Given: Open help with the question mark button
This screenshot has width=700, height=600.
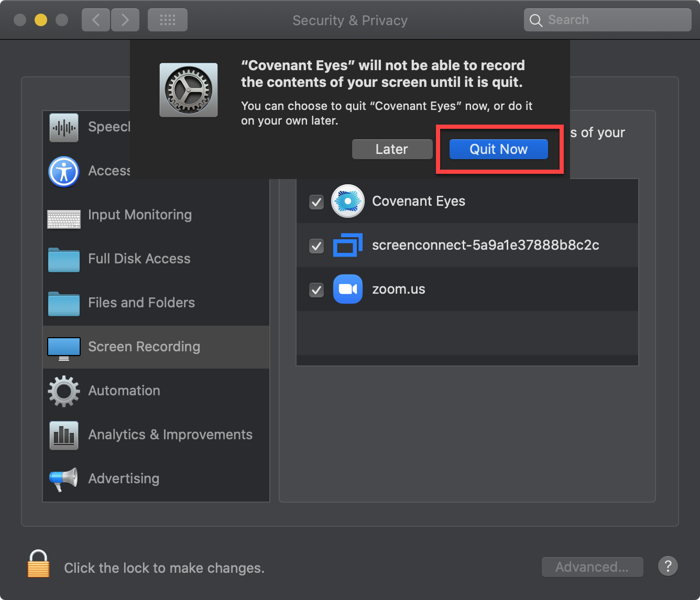Looking at the screenshot, I should 668,566.
